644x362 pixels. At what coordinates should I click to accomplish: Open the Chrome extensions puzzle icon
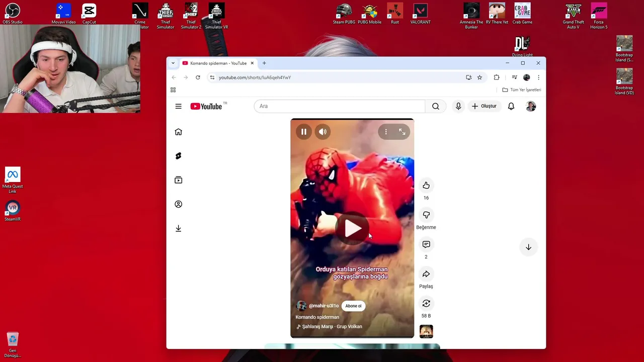[x=497, y=77]
